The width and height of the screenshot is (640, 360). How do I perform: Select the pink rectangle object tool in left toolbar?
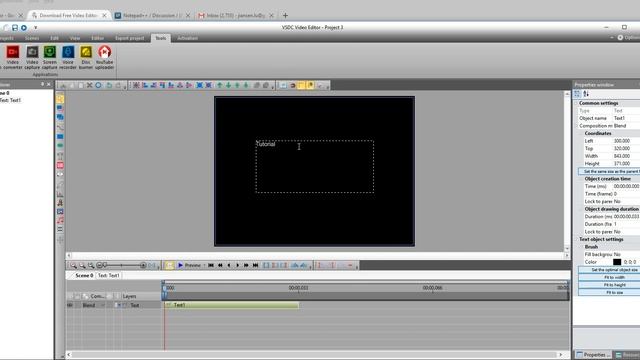60,165
